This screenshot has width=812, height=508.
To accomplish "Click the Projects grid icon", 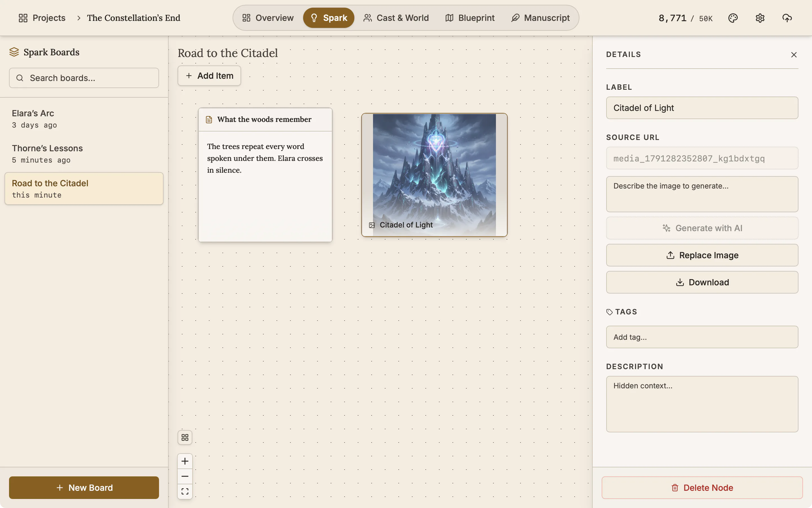I will click(x=23, y=18).
